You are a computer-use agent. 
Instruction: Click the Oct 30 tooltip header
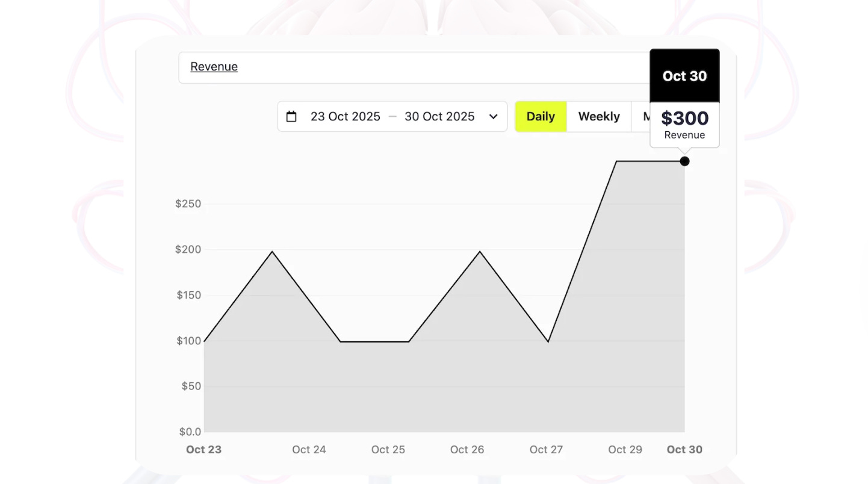pyautogui.click(x=684, y=76)
